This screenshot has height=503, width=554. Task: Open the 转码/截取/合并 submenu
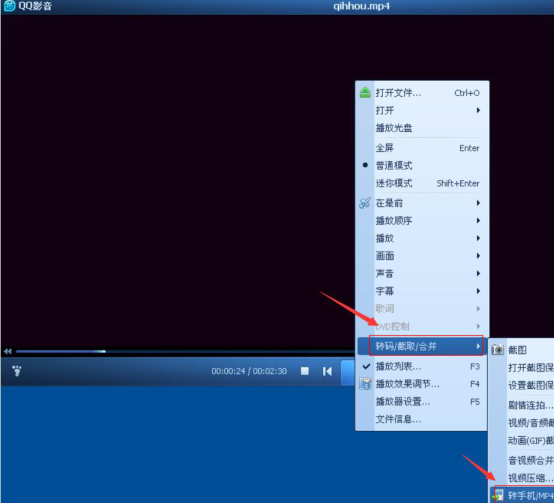coord(423,346)
